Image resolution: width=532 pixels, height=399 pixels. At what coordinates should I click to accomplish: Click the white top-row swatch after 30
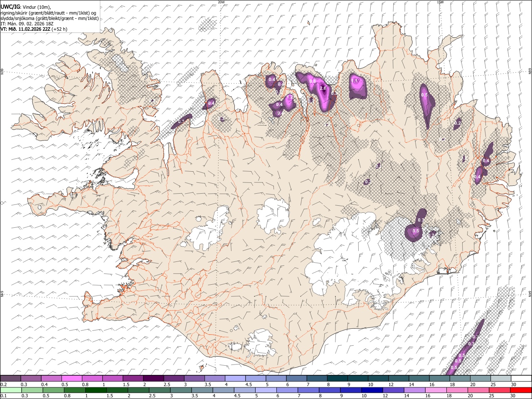coord(521,379)
